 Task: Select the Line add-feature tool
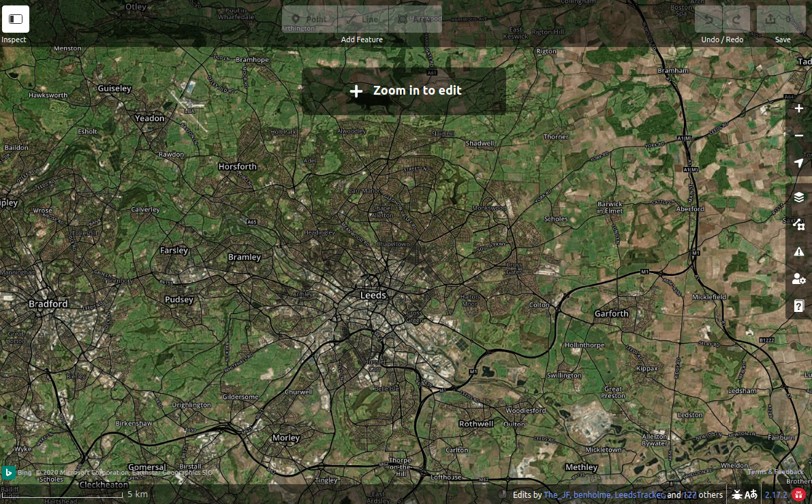[x=363, y=19]
